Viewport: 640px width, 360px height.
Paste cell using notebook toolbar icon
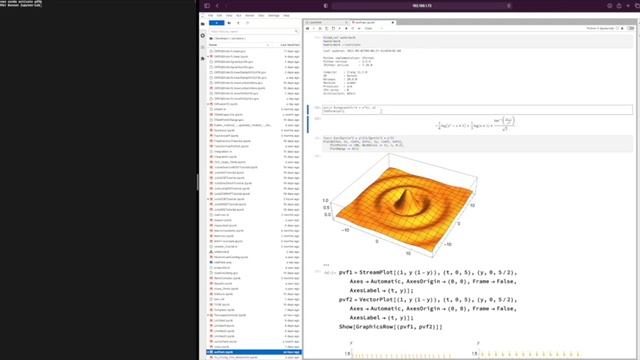click(x=333, y=29)
